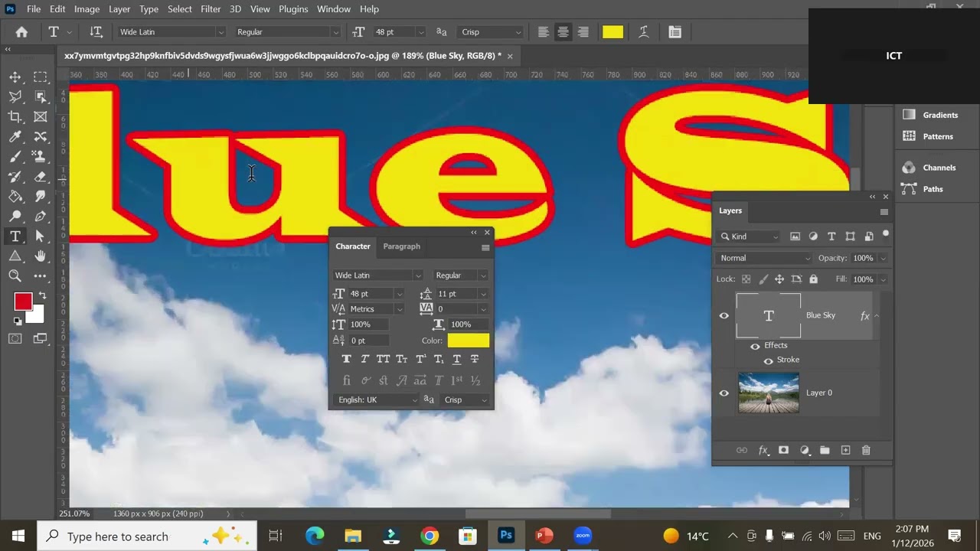Toggle text orientation icon in options bar
This screenshot has height=551, width=980.
click(96, 32)
